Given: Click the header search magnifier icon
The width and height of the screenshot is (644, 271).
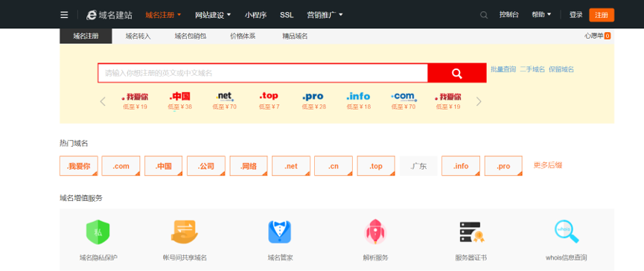Looking at the screenshot, I should click(x=484, y=15).
